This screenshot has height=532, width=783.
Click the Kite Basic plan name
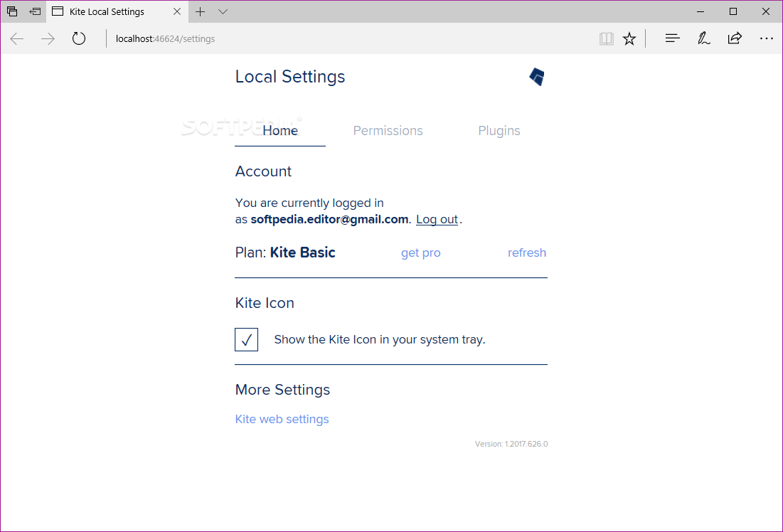pyautogui.click(x=303, y=252)
